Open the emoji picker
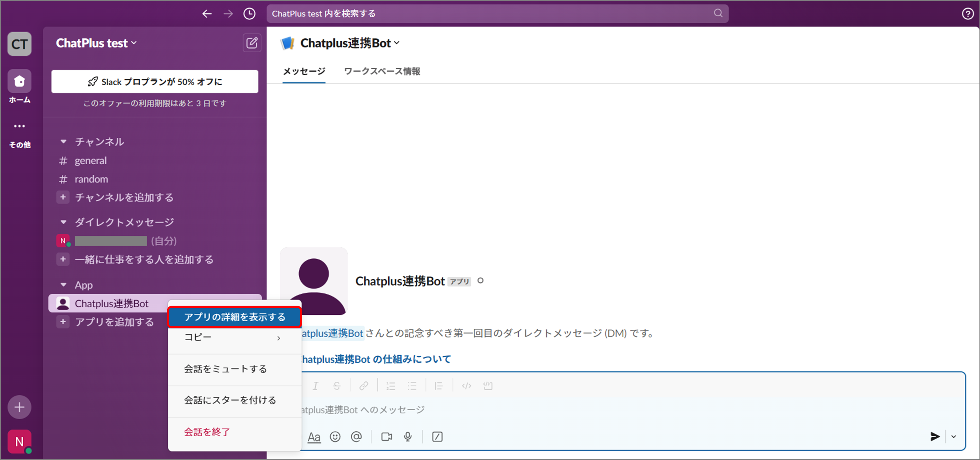 [335, 437]
